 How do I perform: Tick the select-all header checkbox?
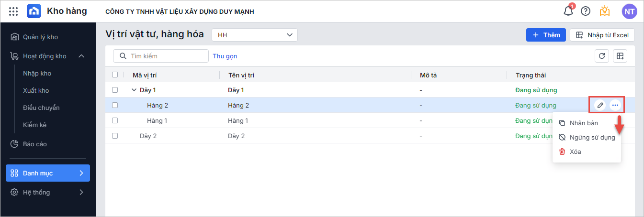coord(115,75)
